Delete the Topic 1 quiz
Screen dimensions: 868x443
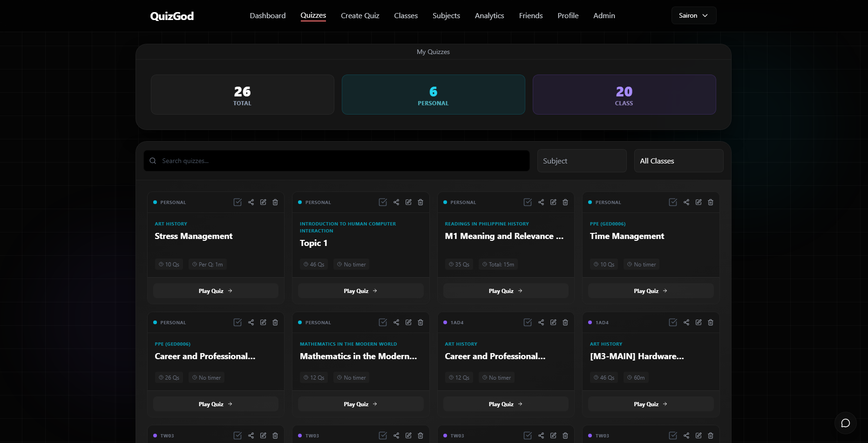coord(420,202)
